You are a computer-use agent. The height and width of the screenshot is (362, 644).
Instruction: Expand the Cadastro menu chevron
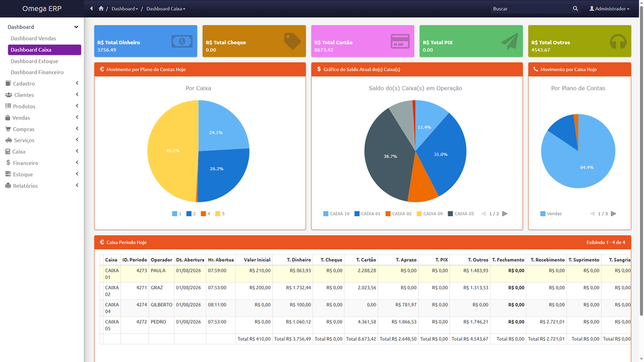coord(77,83)
